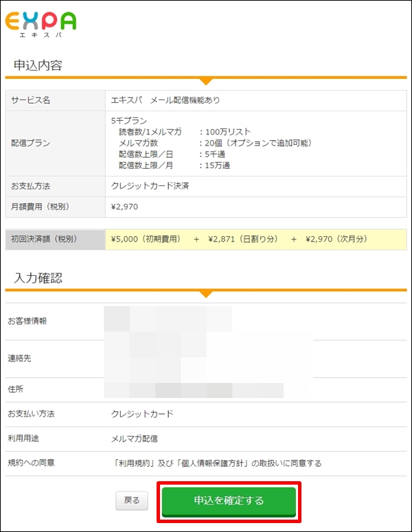Click the 利用用途 row label
The width and height of the screenshot is (412, 532).
[23, 439]
